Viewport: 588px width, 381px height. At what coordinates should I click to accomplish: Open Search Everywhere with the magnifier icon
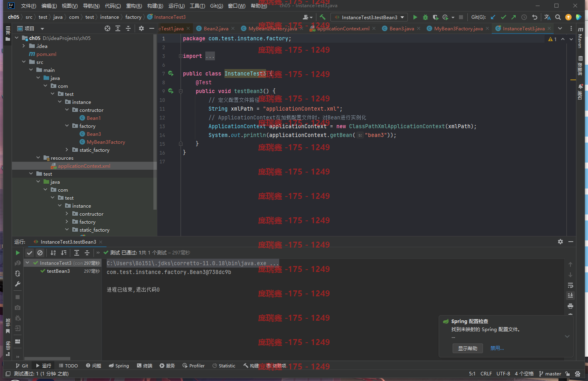(x=558, y=17)
